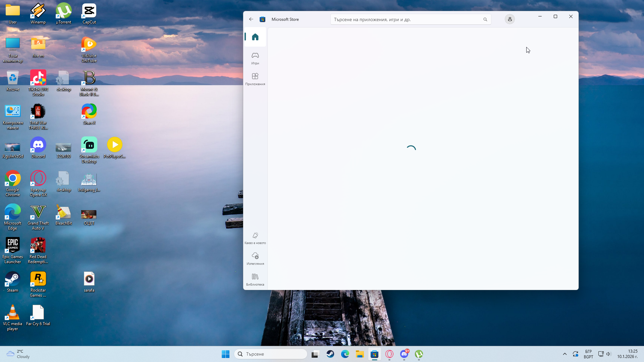Open the Игри (Games) section
This screenshot has width=644, height=362.
255,58
